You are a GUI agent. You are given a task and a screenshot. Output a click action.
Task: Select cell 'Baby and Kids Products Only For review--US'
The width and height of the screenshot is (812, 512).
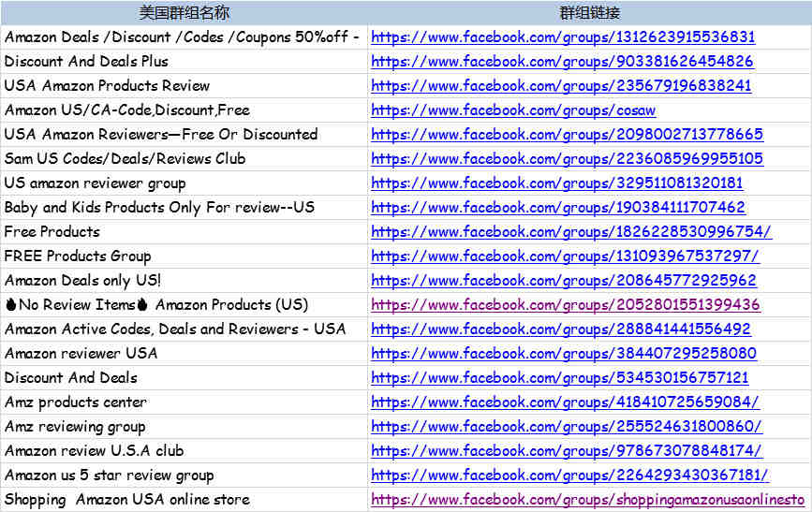[184, 208]
